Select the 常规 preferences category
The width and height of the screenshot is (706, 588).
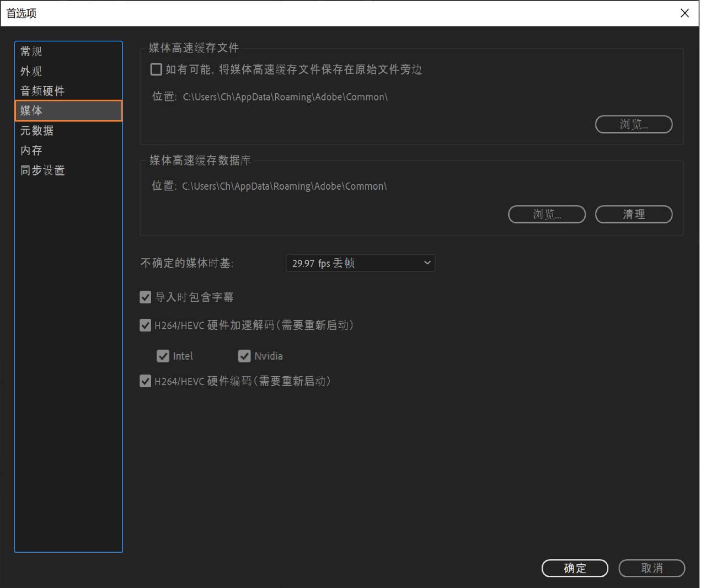[31, 51]
